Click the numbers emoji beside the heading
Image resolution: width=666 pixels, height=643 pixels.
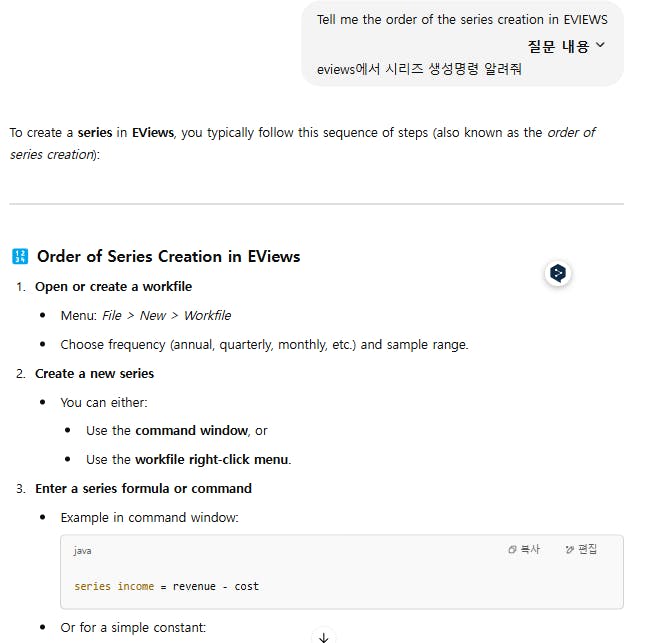20,256
